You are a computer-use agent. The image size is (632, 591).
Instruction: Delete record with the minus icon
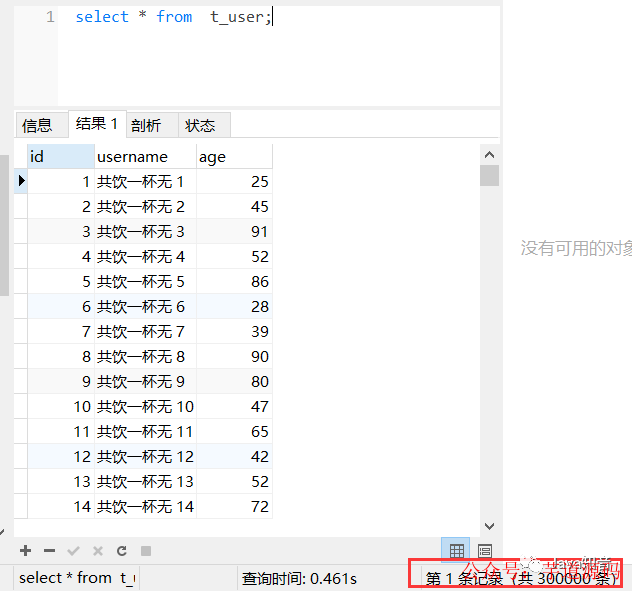(x=49, y=550)
